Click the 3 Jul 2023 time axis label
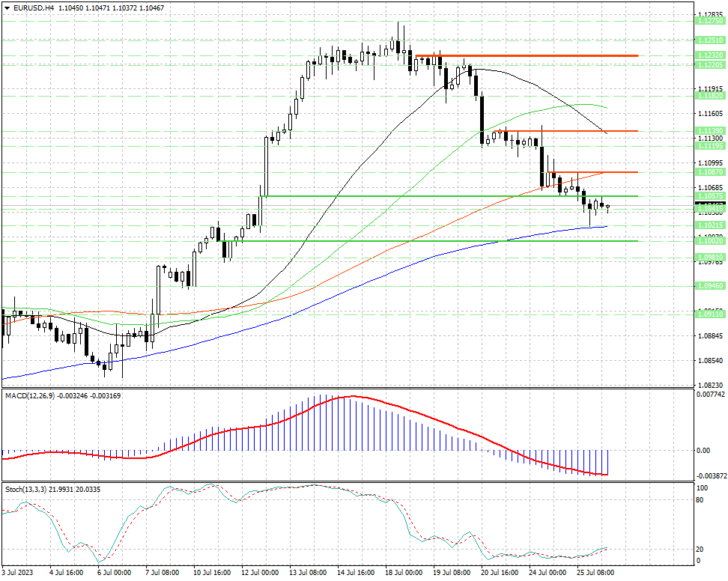728x581 pixels. coord(18,572)
